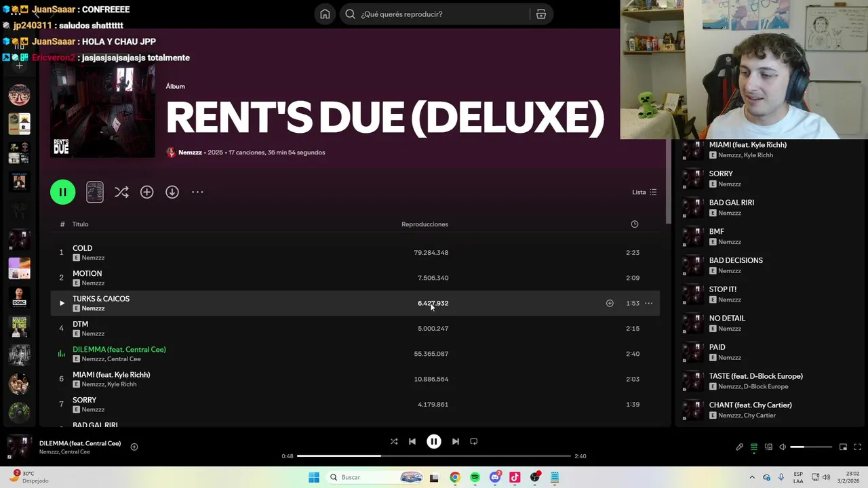
Task: Open Central Cee artist link in DILEMMA row
Action: [125, 359]
